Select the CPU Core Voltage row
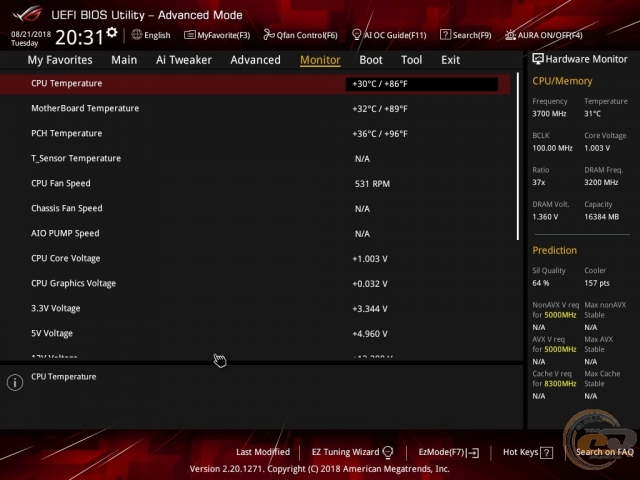This screenshot has height=480, width=640. coord(255,258)
